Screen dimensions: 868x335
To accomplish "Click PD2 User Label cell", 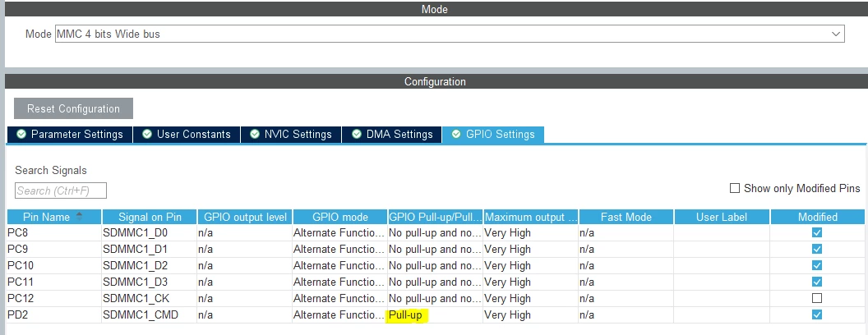I will 722,315.
